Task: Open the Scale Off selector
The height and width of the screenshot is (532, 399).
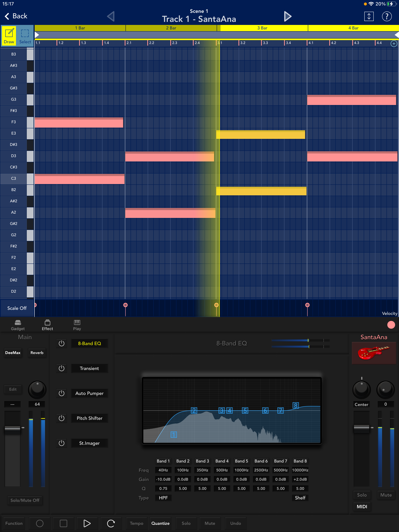Action: 17,308
